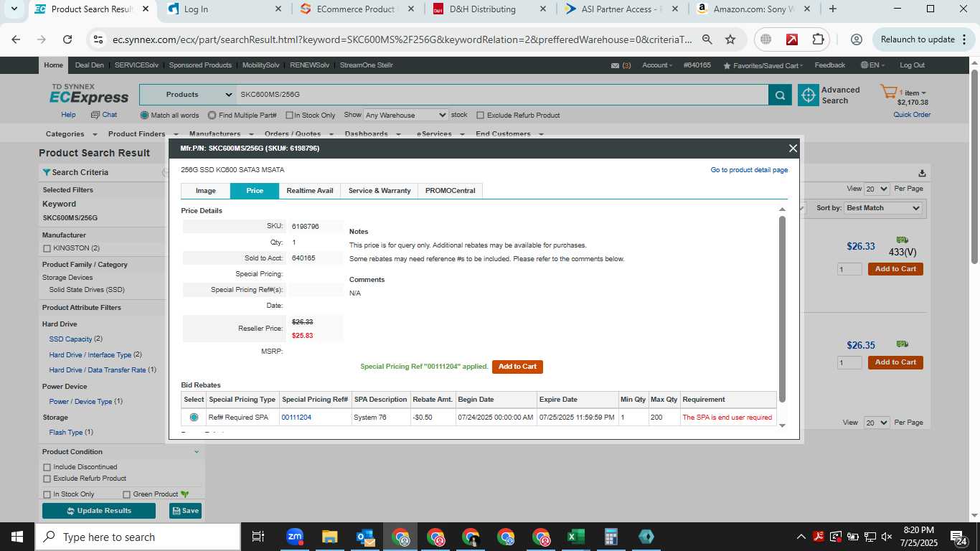Open Windows Start menu
Viewport: 980px width, 551px height.
[x=17, y=537]
